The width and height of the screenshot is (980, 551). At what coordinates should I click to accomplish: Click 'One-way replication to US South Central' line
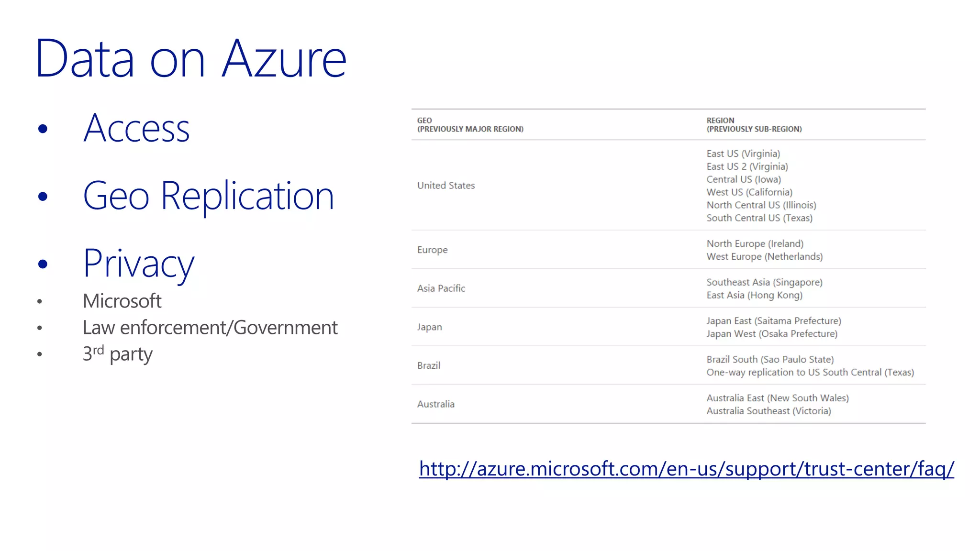pyautogui.click(x=810, y=373)
